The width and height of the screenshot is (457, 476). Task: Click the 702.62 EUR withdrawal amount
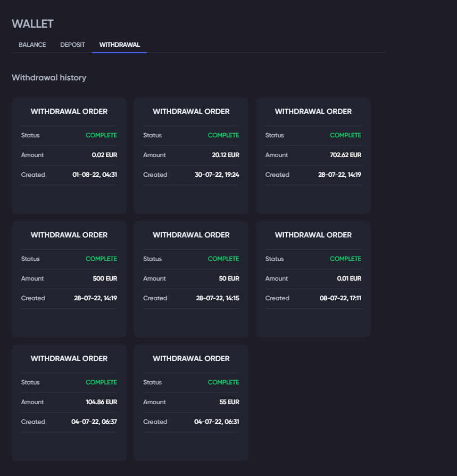pyautogui.click(x=345, y=155)
